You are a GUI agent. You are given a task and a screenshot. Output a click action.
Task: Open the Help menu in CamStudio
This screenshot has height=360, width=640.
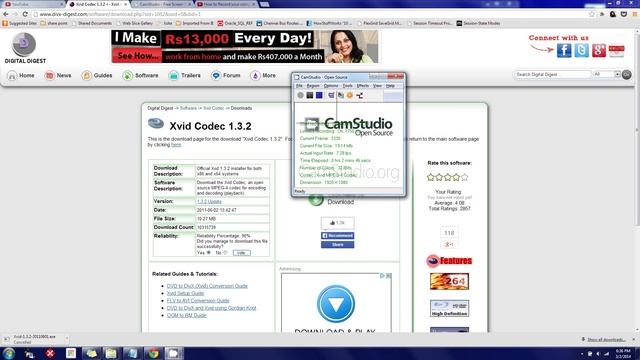pyautogui.click(x=390, y=86)
